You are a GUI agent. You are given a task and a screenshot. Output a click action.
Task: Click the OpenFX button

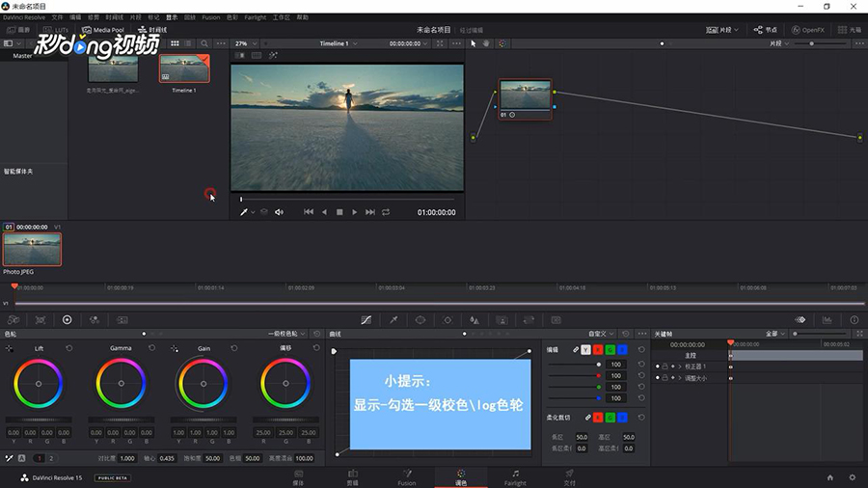click(x=807, y=30)
